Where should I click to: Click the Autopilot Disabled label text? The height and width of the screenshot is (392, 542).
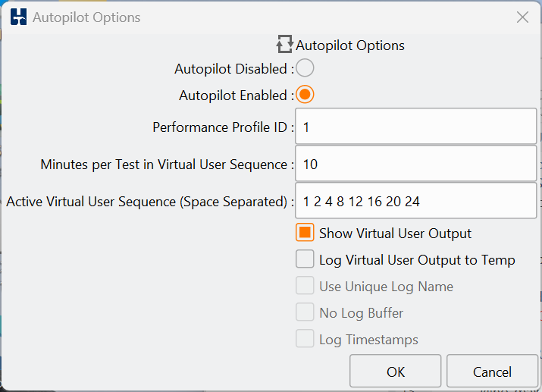[x=231, y=69]
